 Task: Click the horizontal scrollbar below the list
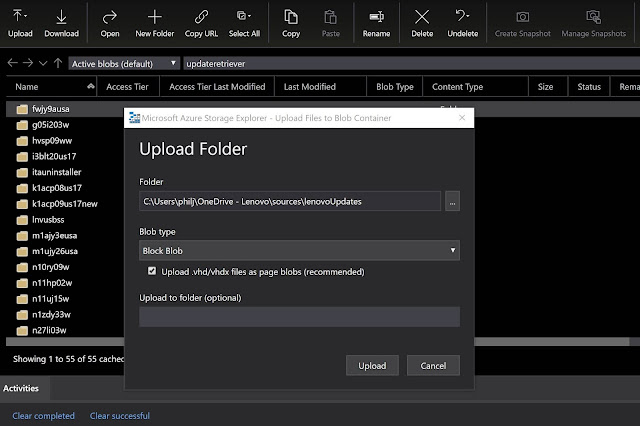[551, 342]
